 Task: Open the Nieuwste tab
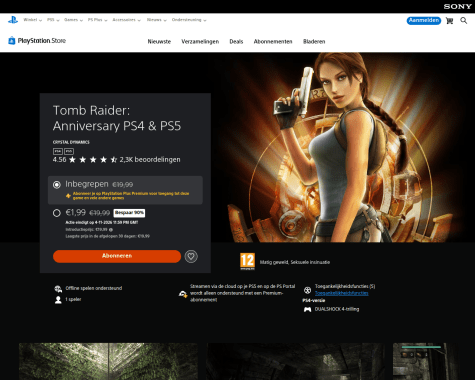coord(159,42)
